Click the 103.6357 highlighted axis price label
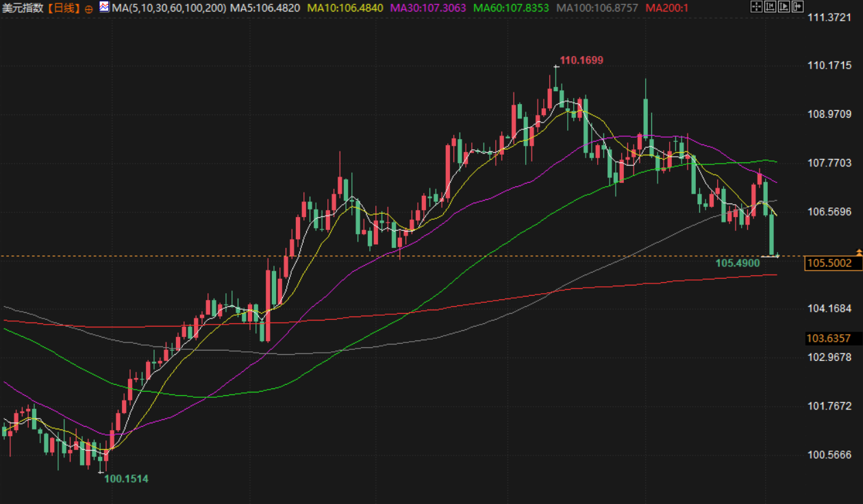This screenshot has height=504, width=863. point(829,338)
